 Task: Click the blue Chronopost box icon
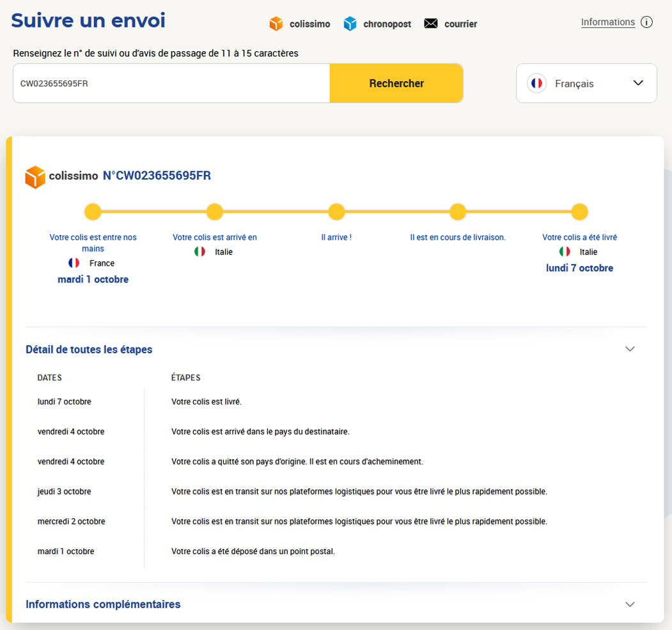(x=350, y=24)
